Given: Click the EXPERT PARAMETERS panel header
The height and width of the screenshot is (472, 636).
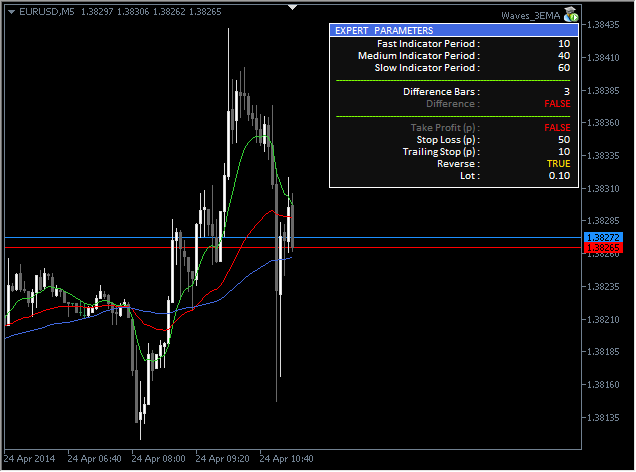Looking at the screenshot, I should (454, 30).
